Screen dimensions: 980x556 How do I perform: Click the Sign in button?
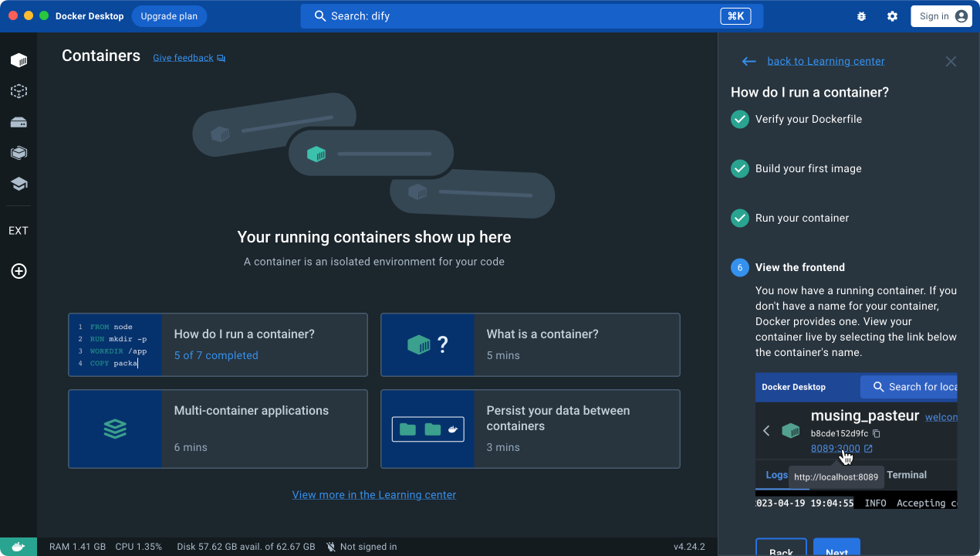click(941, 16)
